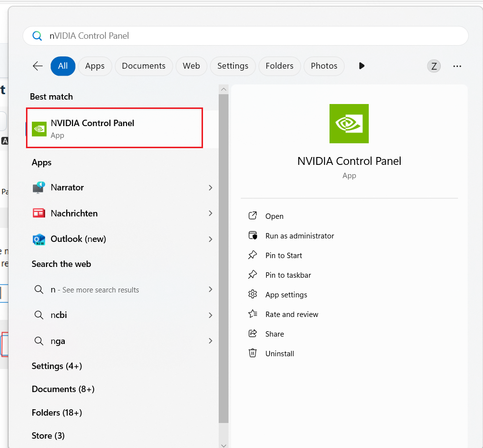Click the magnifier icon beside ncbi

[x=39, y=315]
